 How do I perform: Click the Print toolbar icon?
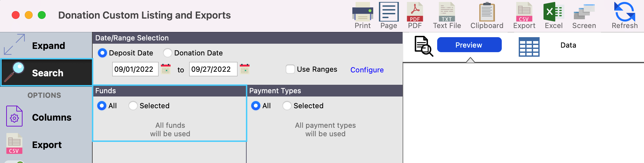click(x=362, y=15)
